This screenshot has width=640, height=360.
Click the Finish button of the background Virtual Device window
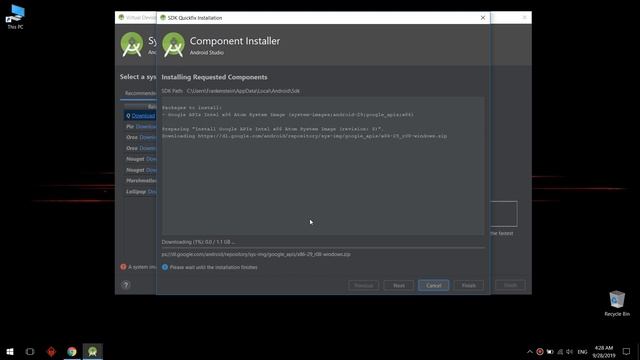510,285
